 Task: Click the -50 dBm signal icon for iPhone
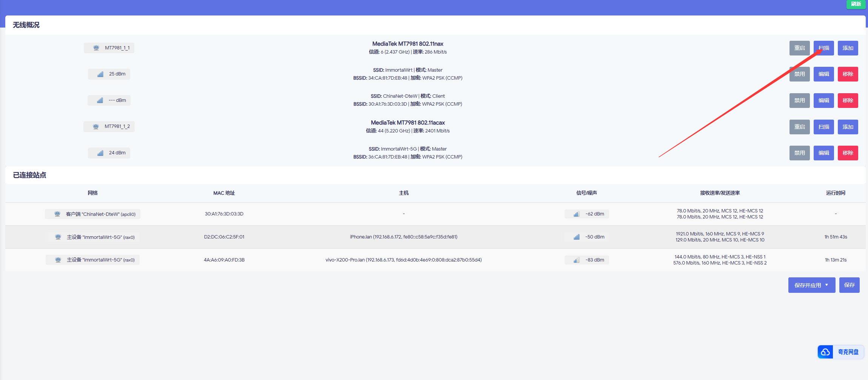[577, 237]
